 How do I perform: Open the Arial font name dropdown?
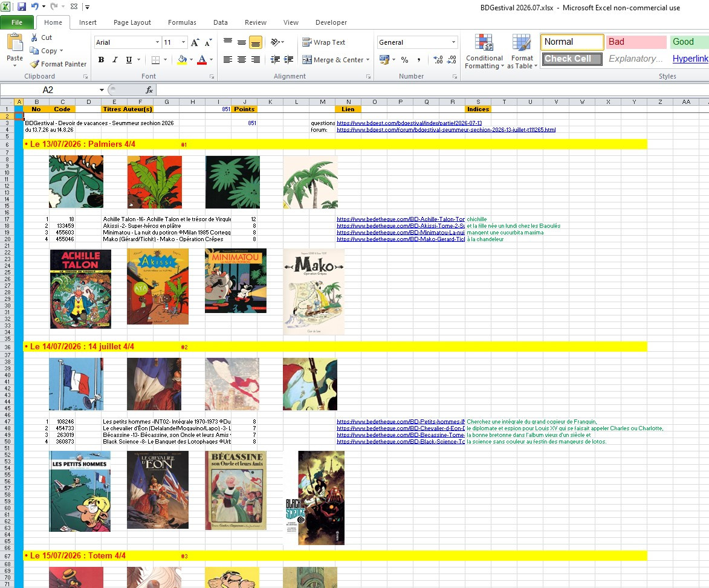click(x=157, y=42)
